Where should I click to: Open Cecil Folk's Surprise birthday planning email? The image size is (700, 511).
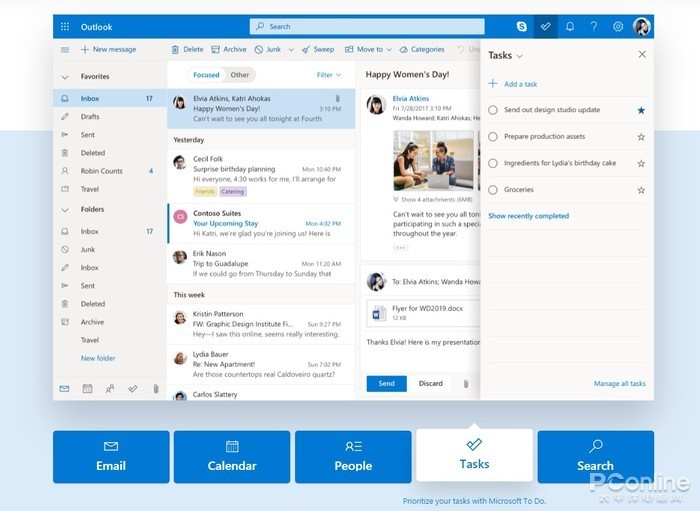(261, 176)
